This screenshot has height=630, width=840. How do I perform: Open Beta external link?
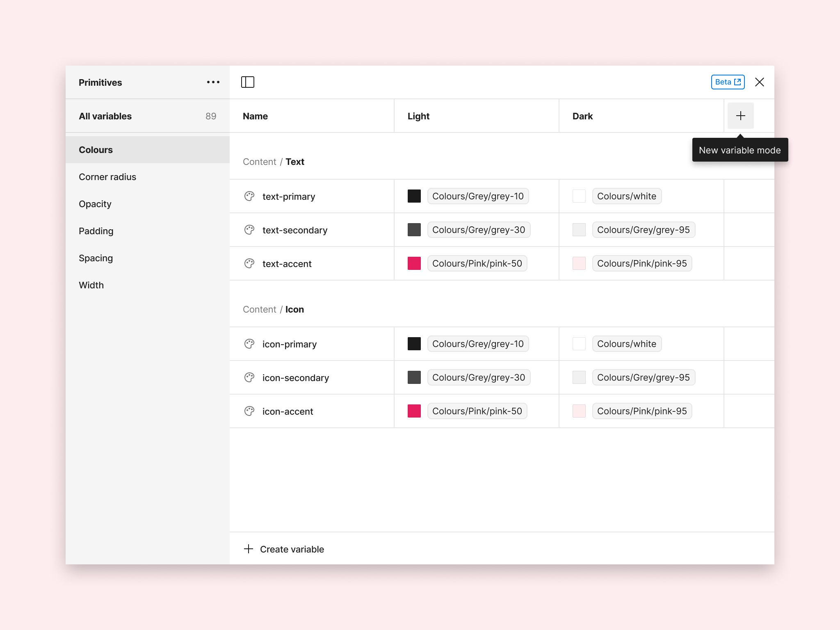click(726, 82)
